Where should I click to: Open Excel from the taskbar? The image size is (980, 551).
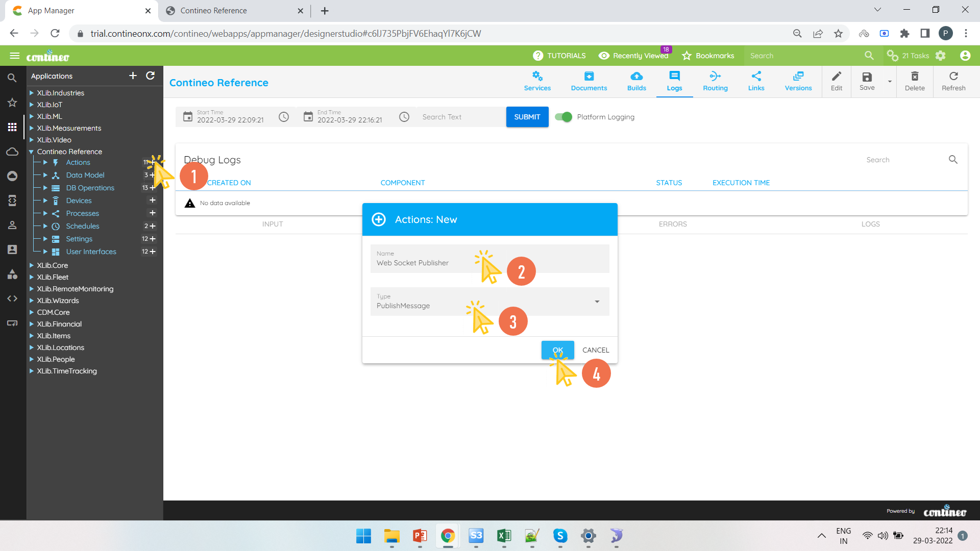[x=504, y=536]
